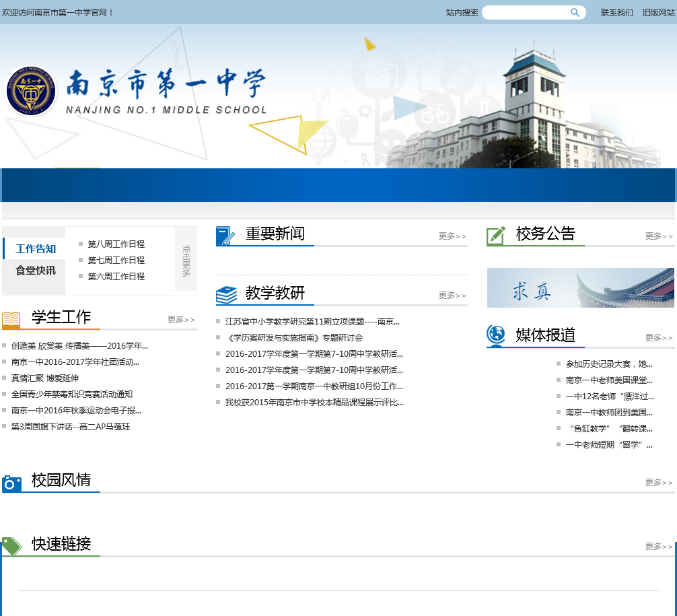The image size is (677, 616).
Task: Open 一中老师短期"留学" media report
Action: click(609, 444)
